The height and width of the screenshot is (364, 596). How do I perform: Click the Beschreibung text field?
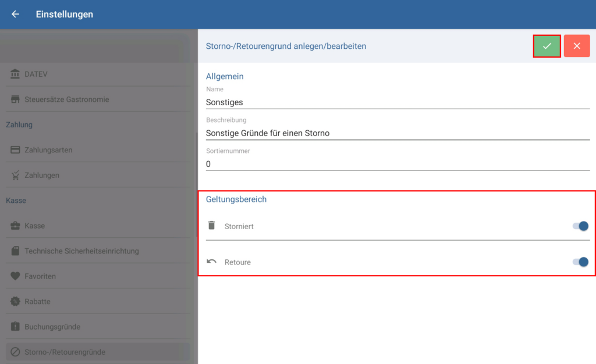click(x=398, y=133)
